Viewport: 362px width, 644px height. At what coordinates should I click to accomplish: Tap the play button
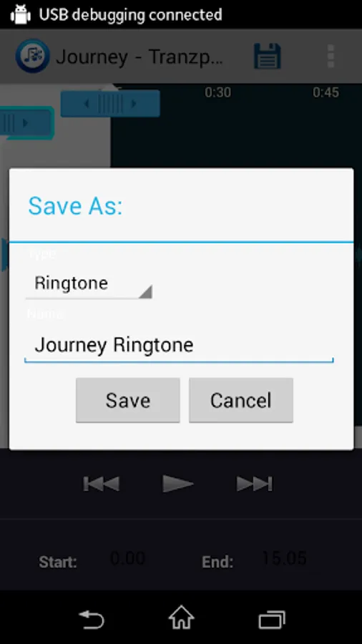(177, 484)
